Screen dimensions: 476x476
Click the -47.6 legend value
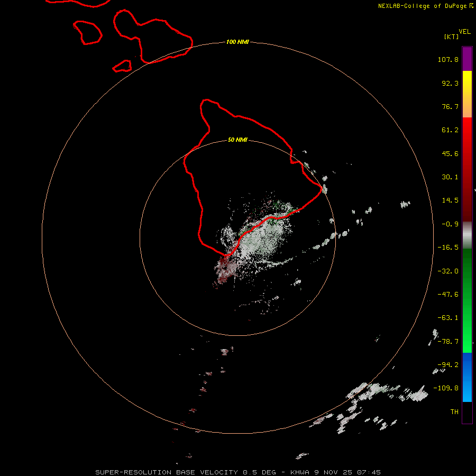(448, 295)
